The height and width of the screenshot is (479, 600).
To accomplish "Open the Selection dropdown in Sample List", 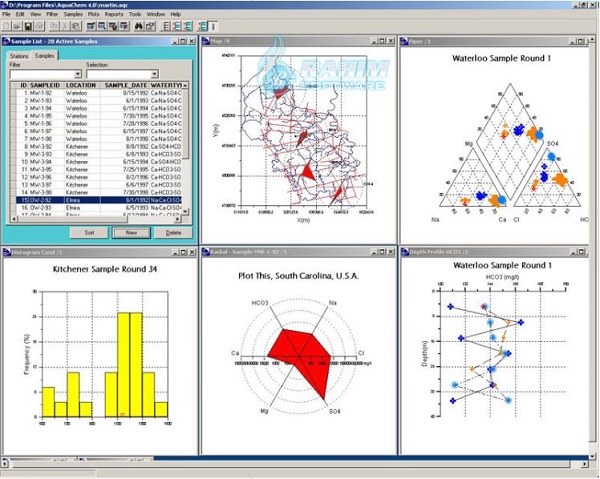I will click(154, 74).
